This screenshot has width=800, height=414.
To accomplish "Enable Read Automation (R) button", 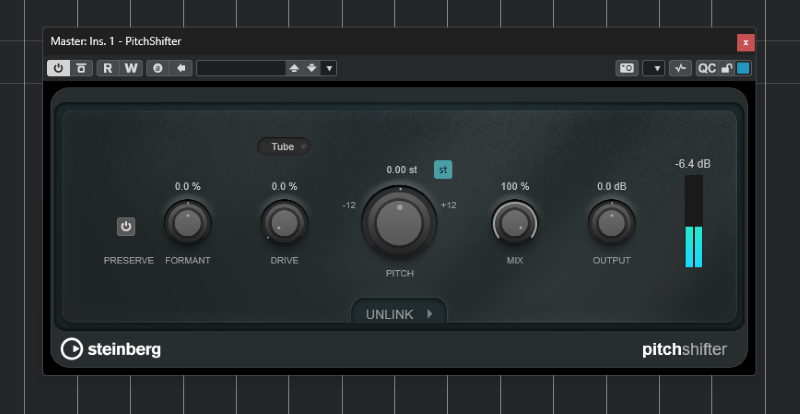I will click(107, 68).
